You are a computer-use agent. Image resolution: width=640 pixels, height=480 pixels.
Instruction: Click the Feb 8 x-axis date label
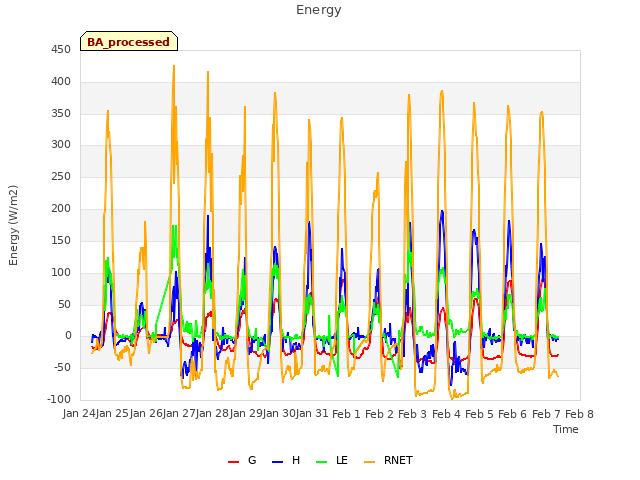click(579, 414)
